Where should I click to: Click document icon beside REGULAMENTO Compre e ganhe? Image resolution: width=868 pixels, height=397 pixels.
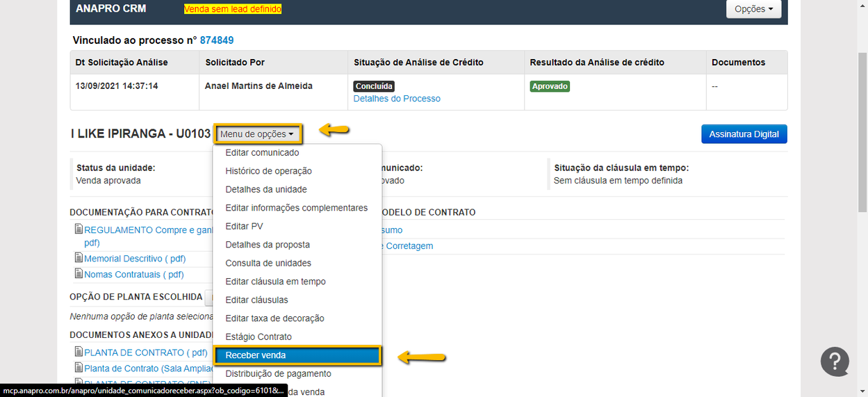click(x=79, y=229)
